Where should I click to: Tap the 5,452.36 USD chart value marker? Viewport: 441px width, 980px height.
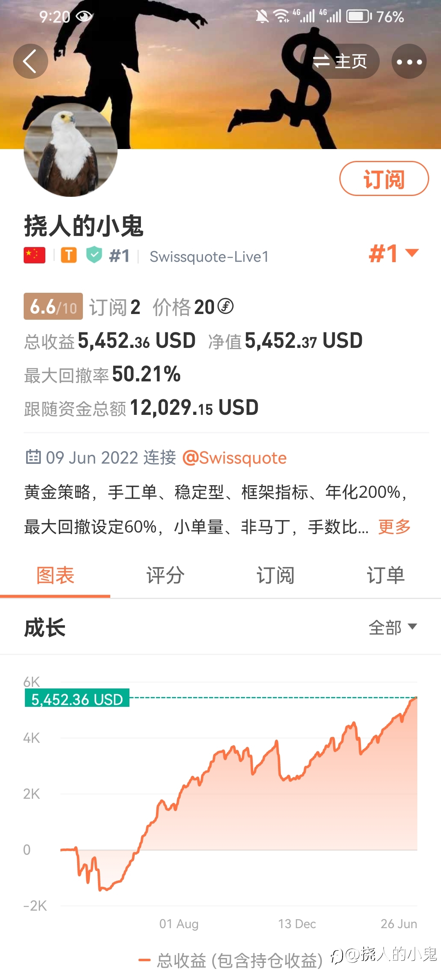click(x=77, y=698)
